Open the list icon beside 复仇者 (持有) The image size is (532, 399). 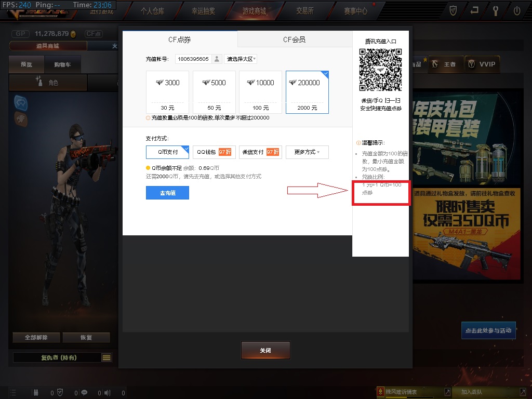tap(107, 357)
